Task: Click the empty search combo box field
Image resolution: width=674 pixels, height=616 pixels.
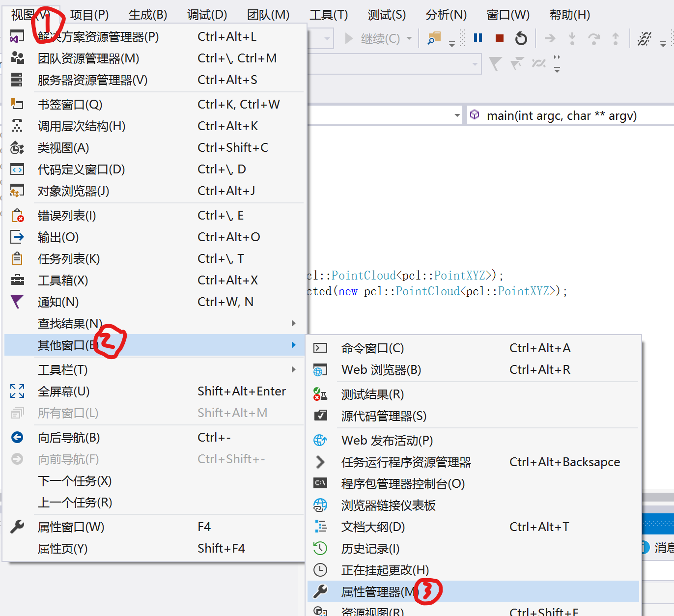Action: click(393, 64)
